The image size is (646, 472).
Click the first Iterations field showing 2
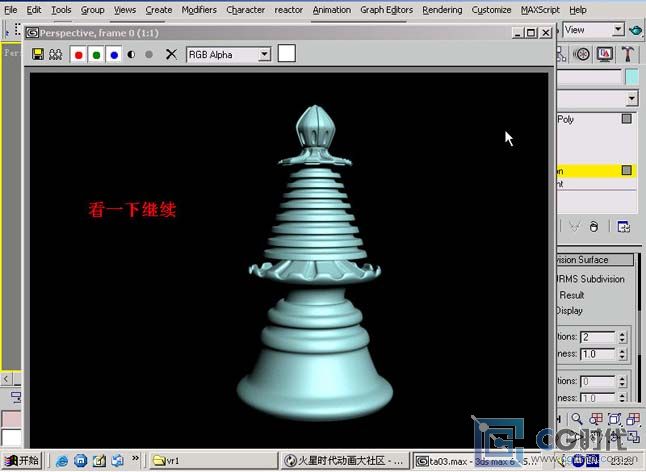click(x=597, y=337)
